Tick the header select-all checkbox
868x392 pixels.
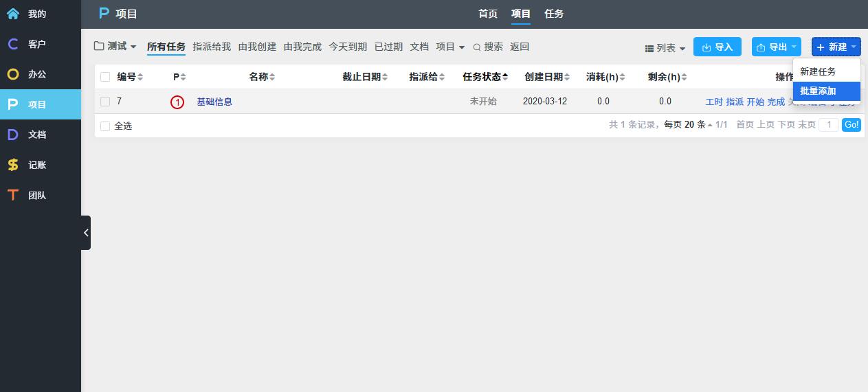[x=105, y=77]
